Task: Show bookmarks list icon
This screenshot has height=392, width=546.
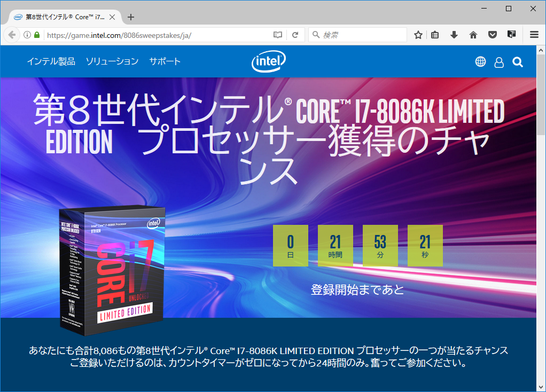Action: coord(435,35)
